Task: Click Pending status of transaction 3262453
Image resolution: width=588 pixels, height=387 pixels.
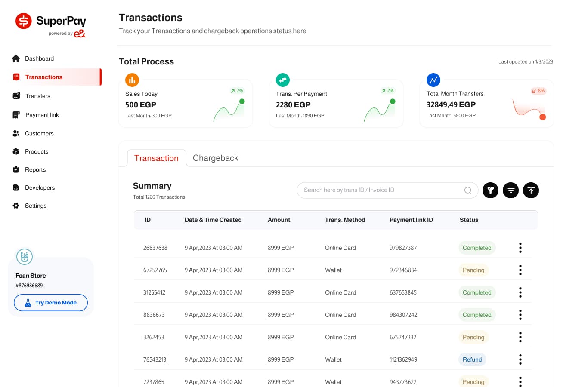Action: (473, 337)
